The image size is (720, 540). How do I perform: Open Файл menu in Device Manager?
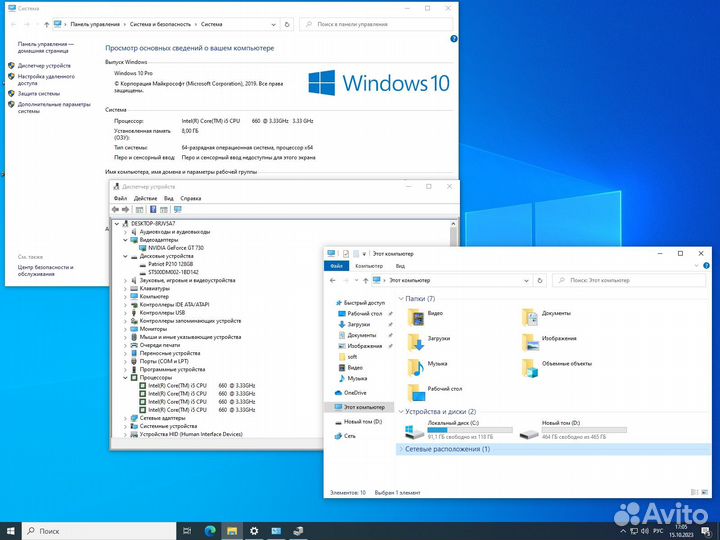pyautogui.click(x=120, y=198)
